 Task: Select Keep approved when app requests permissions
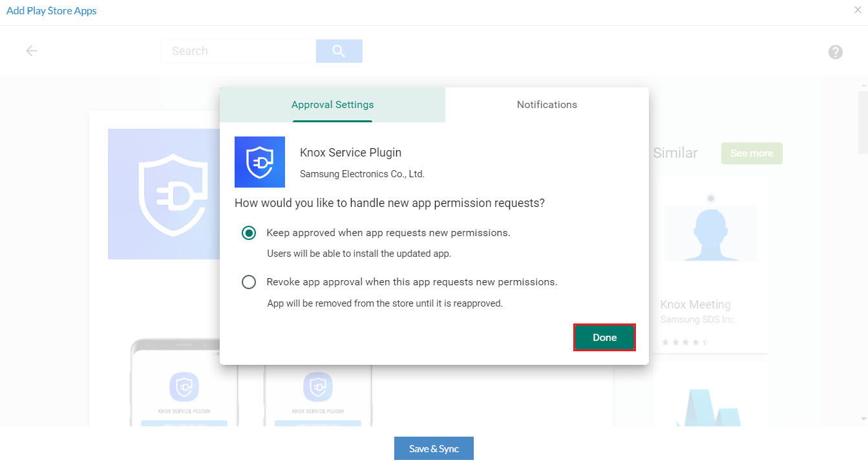(249, 233)
